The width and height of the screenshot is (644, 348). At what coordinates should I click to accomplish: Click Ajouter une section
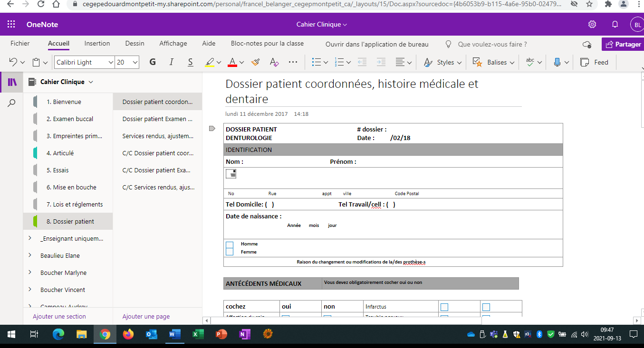pyautogui.click(x=59, y=316)
